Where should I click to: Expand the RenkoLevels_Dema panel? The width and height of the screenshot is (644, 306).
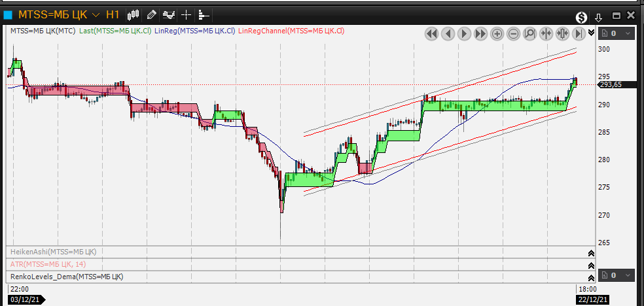(591, 277)
